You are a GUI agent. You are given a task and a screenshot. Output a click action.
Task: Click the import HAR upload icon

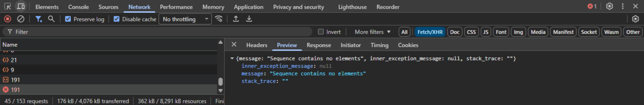(235, 19)
